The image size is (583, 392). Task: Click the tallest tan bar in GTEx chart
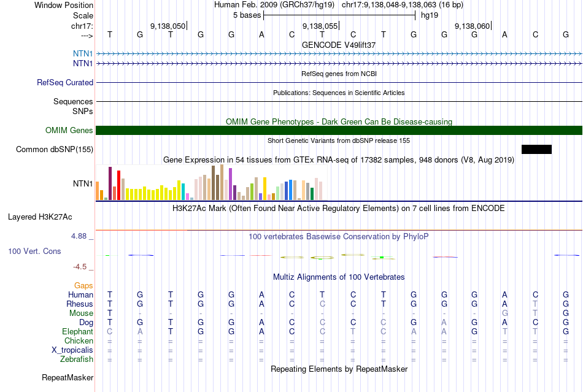[x=222, y=182]
